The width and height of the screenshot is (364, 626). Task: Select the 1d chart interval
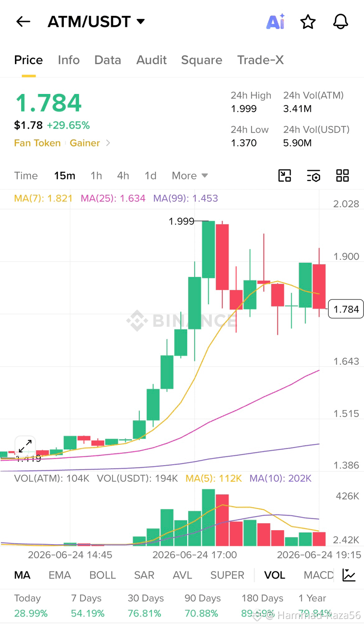click(151, 176)
